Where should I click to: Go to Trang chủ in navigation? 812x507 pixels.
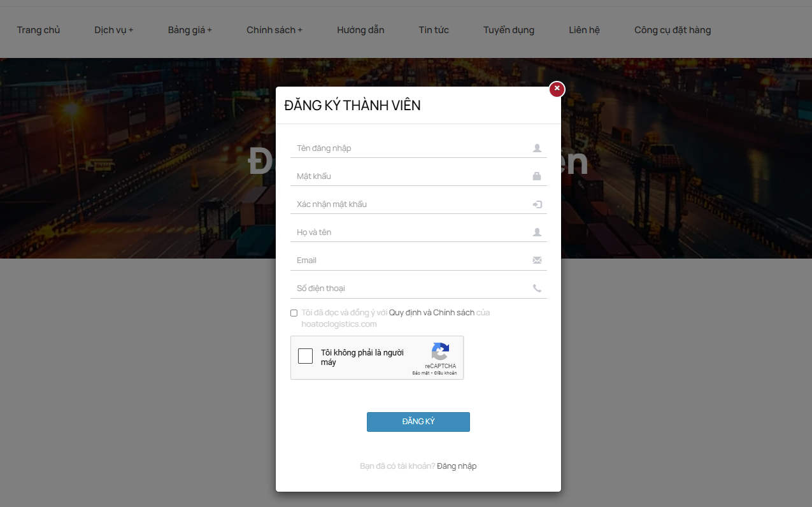[x=38, y=30]
